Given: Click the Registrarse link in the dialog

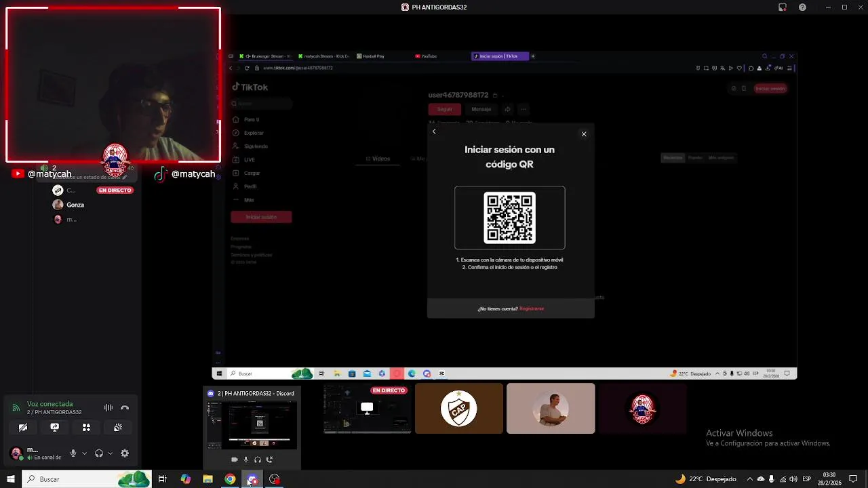Looking at the screenshot, I should [x=532, y=309].
